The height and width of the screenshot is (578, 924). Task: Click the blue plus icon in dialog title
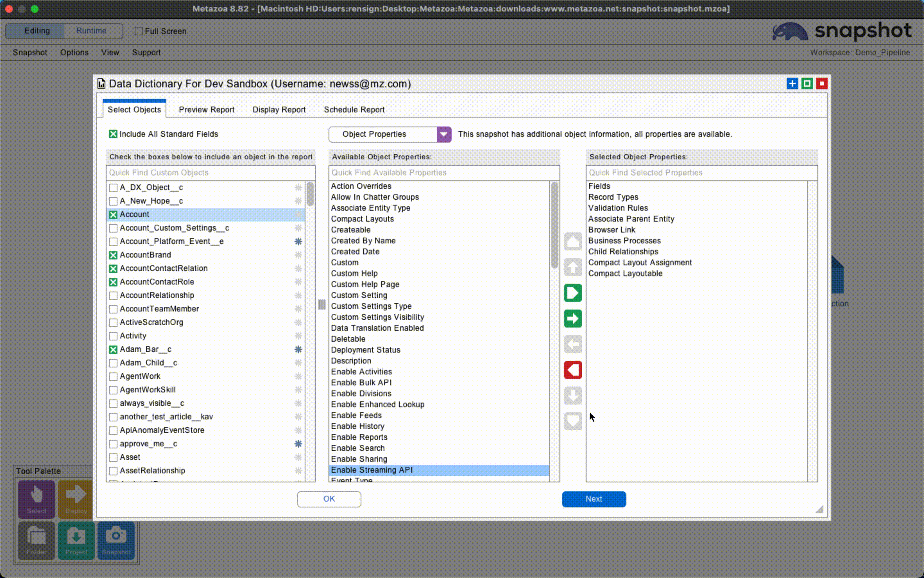point(792,83)
